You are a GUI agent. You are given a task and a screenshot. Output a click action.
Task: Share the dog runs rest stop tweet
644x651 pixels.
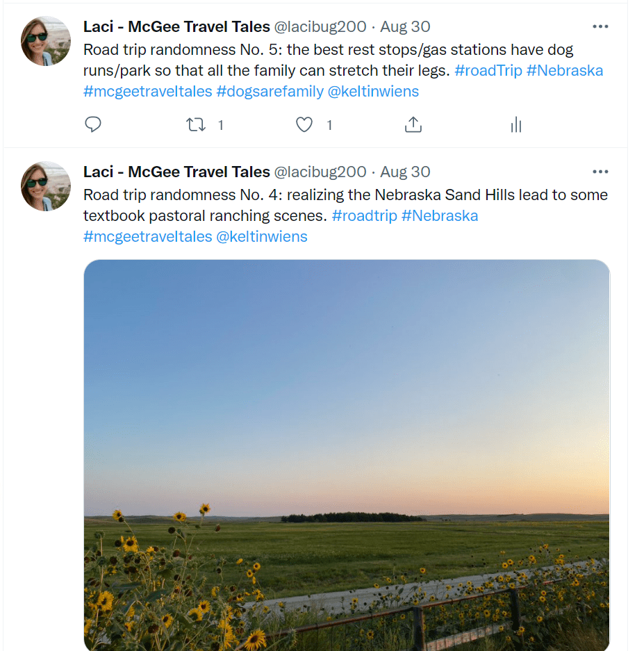coord(413,124)
